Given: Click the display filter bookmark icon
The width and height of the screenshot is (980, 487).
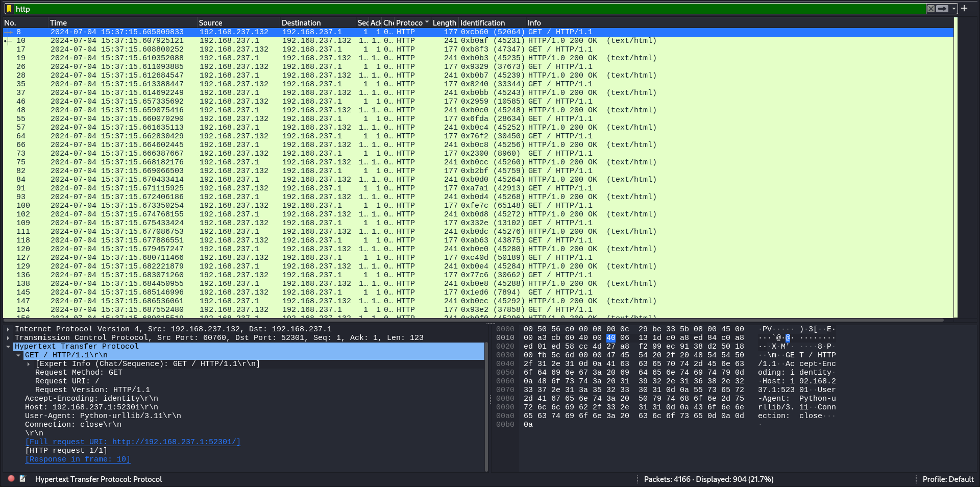Looking at the screenshot, I should [x=9, y=9].
